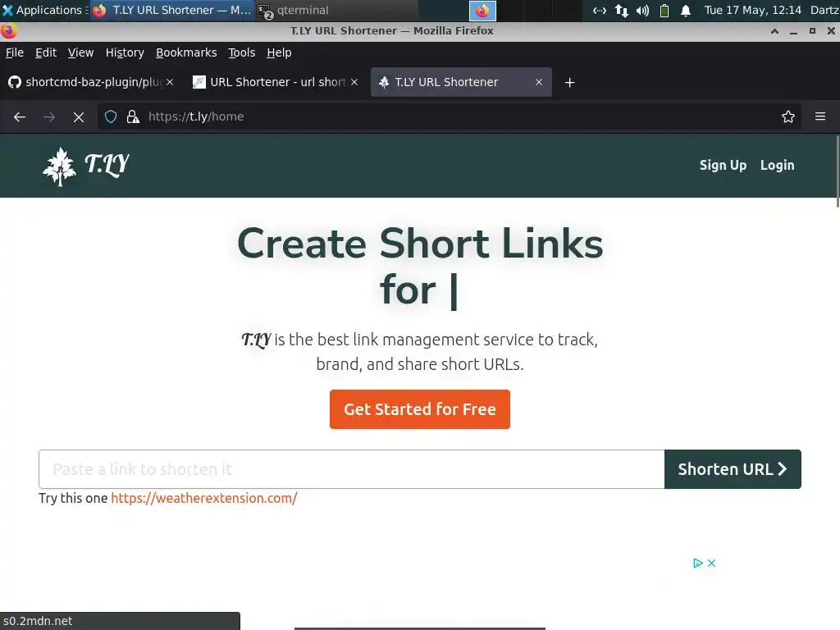
Task: Click the Login link
Action: pyautogui.click(x=777, y=165)
